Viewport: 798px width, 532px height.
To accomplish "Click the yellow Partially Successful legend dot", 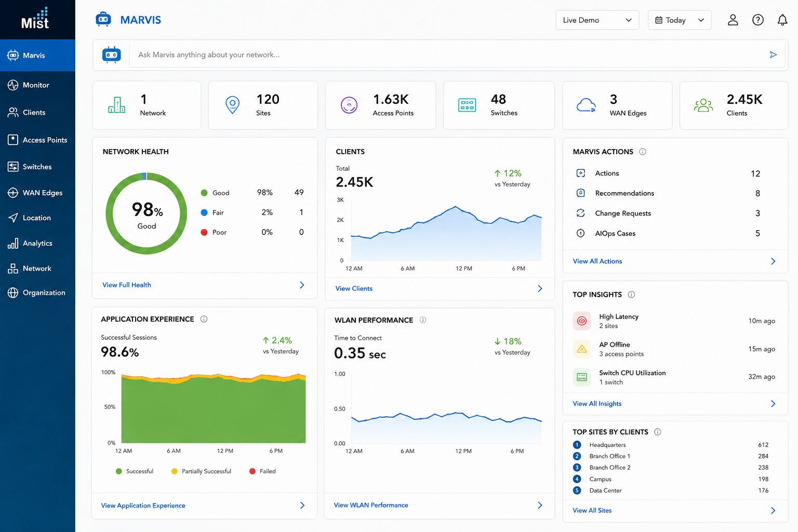I will (x=175, y=471).
